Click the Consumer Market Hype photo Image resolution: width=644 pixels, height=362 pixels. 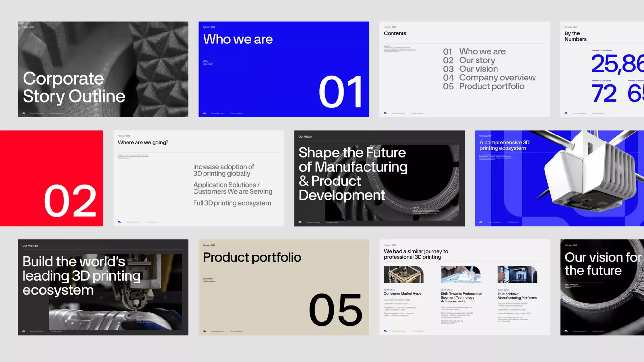(x=403, y=274)
